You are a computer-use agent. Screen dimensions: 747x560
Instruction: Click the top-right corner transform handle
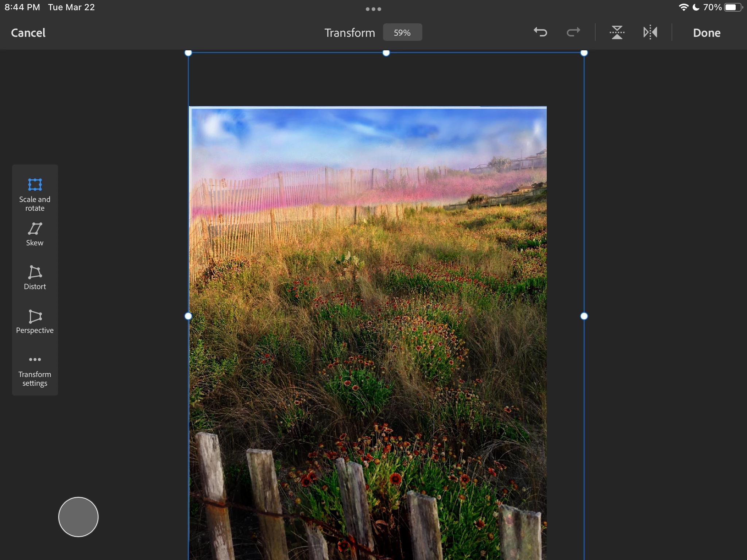click(x=584, y=53)
